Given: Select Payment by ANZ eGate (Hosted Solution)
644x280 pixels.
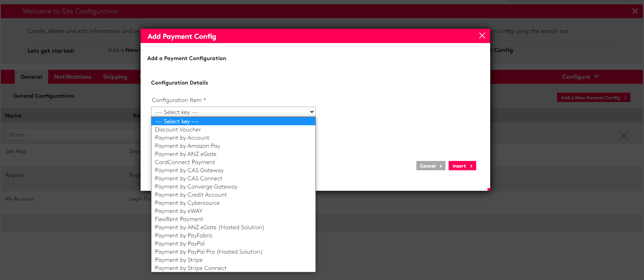Looking at the screenshot, I should pyautogui.click(x=233, y=227).
